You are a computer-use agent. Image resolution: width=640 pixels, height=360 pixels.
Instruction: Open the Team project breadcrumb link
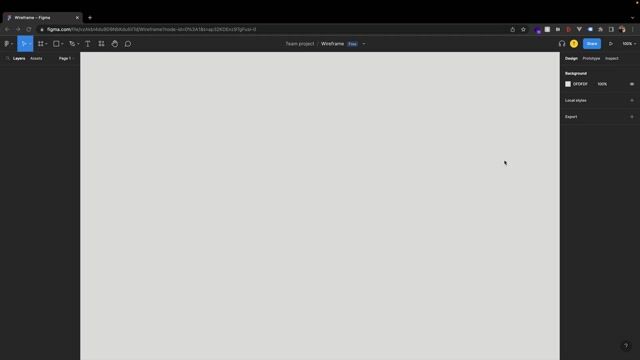(x=300, y=44)
